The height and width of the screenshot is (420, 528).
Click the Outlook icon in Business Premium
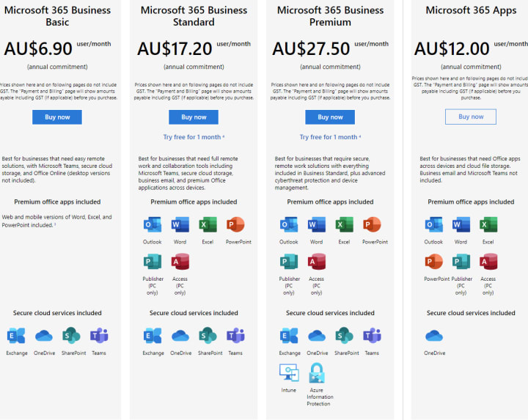[289, 225]
